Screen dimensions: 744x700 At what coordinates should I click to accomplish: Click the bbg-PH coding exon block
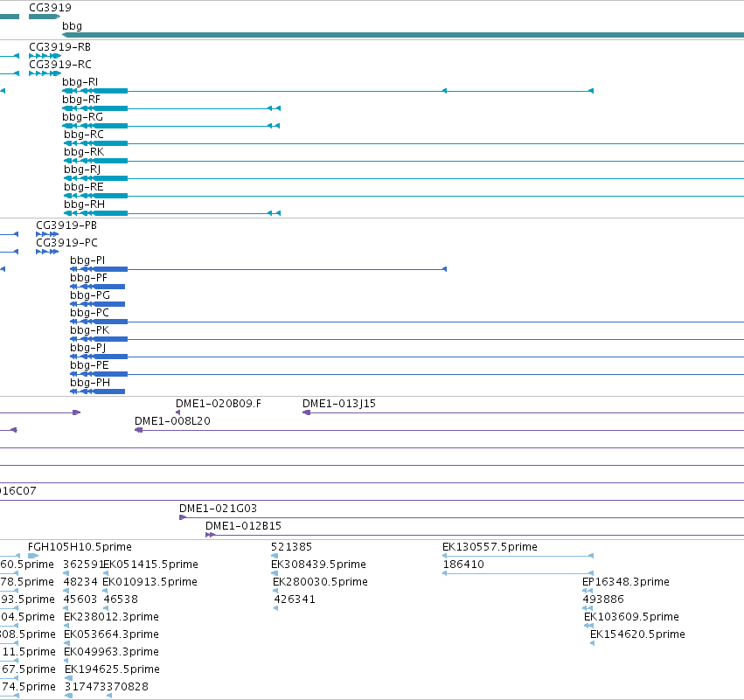109,392
